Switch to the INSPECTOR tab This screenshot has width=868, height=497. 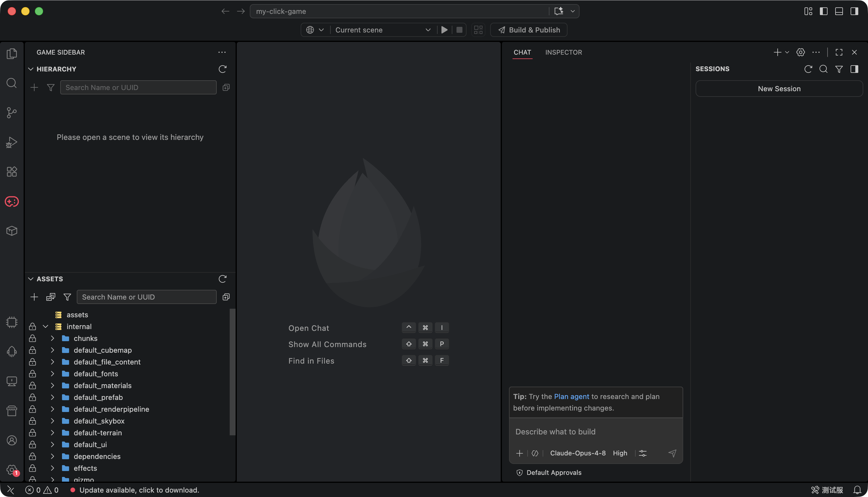[563, 52]
